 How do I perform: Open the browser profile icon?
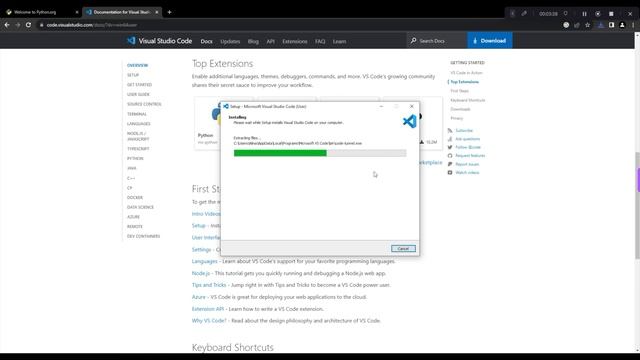coord(622,25)
